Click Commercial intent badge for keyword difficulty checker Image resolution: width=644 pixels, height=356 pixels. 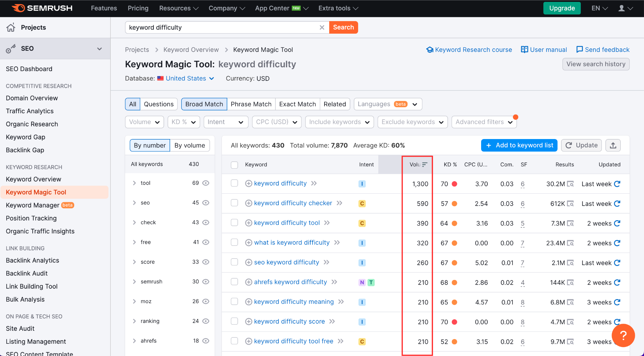pyautogui.click(x=362, y=204)
